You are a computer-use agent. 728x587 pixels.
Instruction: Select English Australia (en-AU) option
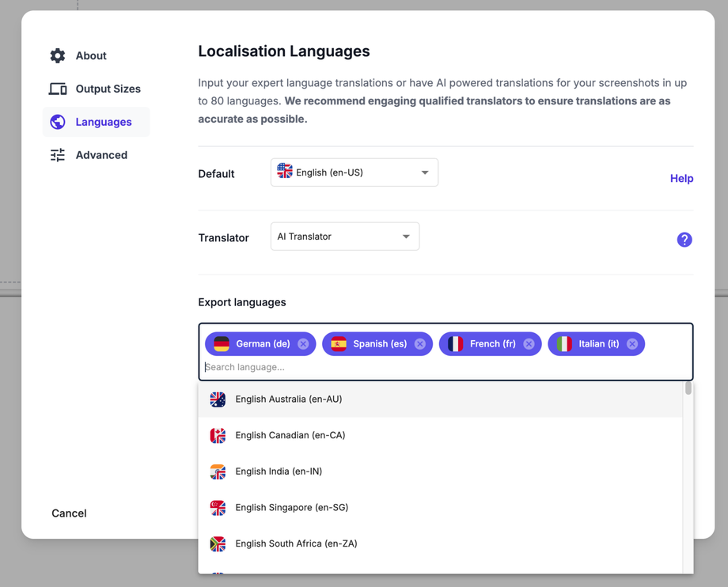click(288, 400)
